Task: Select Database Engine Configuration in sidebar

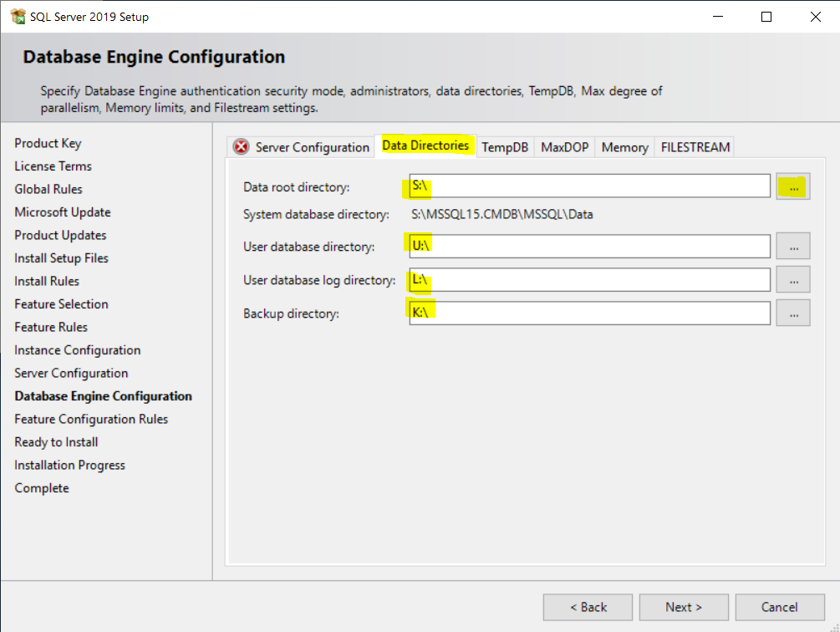Action: click(104, 396)
